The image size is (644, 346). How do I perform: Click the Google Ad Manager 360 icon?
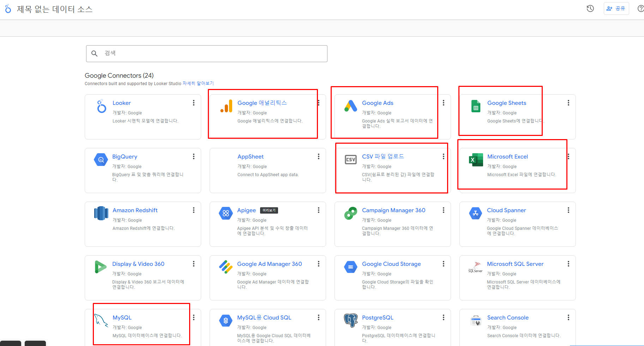pos(226,267)
